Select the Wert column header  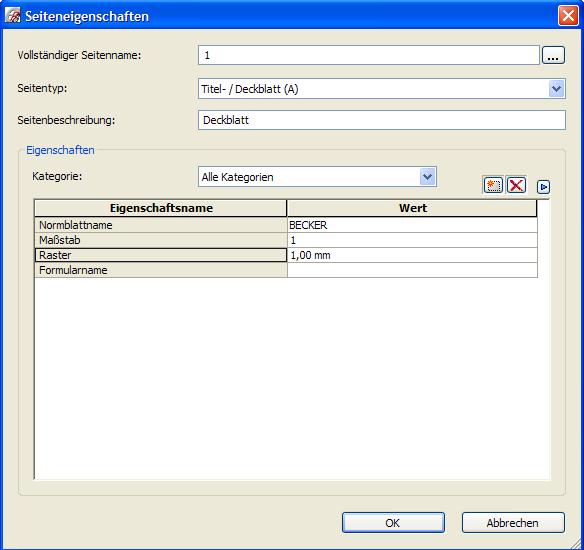point(412,208)
